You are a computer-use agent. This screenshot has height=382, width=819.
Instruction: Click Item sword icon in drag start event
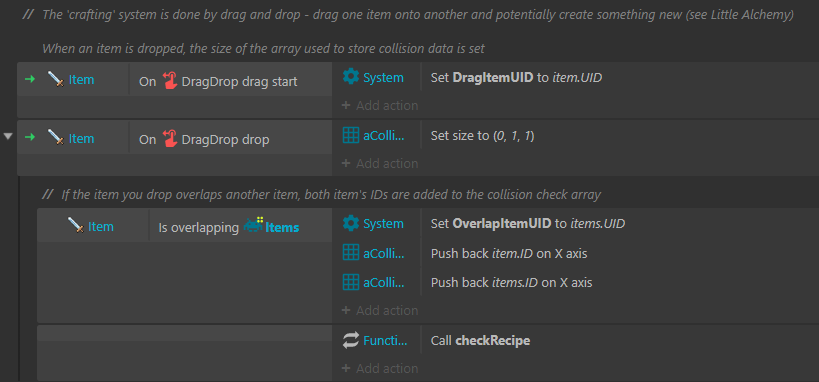[x=56, y=79]
